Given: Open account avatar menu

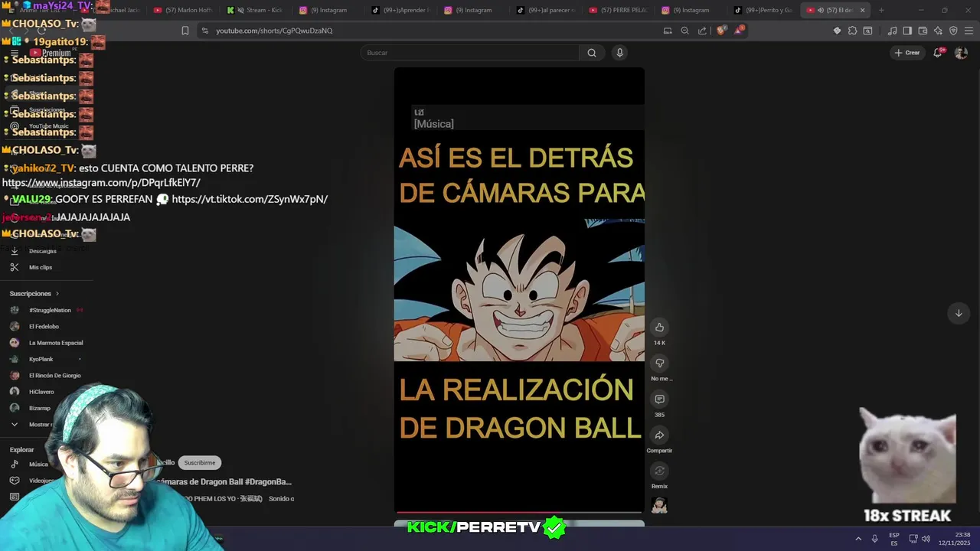Looking at the screenshot, I should click(x=961, y=53).
